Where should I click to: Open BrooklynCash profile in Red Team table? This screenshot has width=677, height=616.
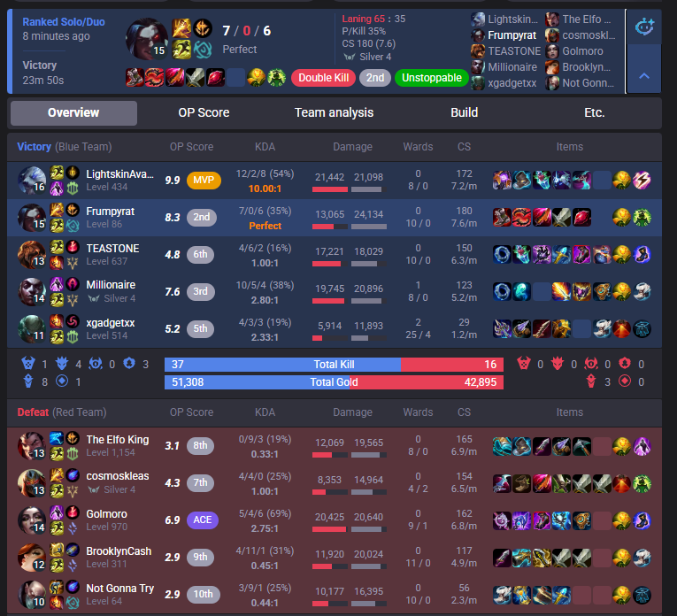[119, 551]
